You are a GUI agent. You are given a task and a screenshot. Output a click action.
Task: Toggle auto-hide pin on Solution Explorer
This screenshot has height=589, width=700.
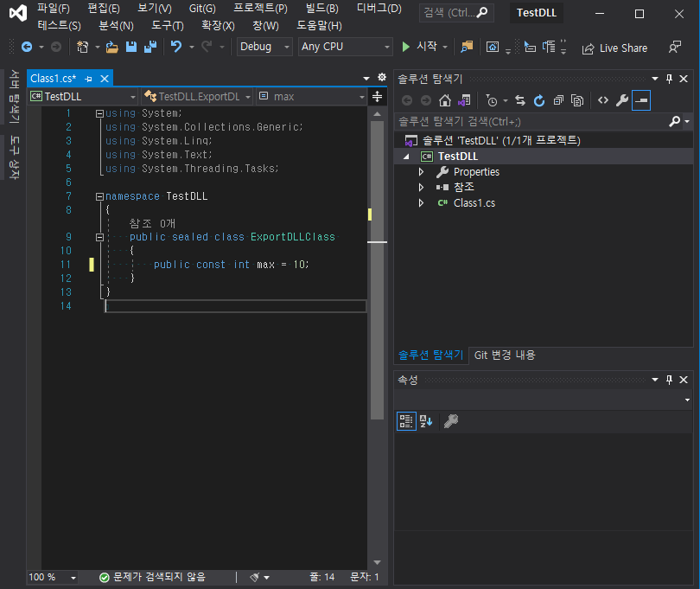[669, 79]
